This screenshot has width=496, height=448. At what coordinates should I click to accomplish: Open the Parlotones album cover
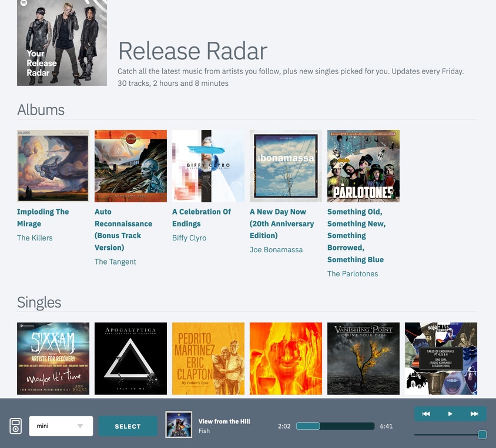[363, 166]
